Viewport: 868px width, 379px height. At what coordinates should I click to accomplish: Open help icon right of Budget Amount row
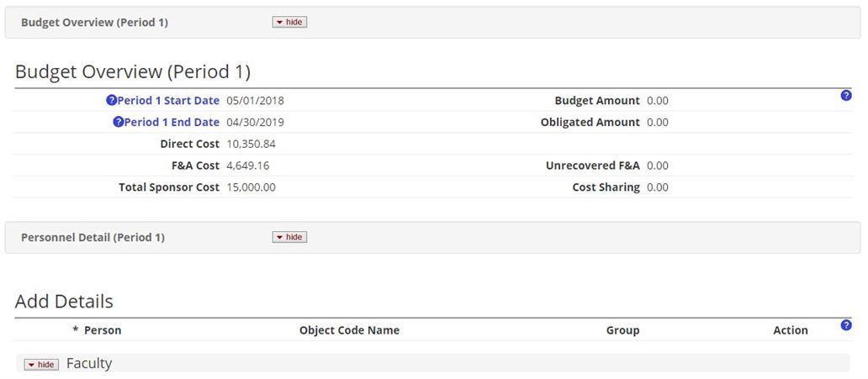(x=846, y=96)
